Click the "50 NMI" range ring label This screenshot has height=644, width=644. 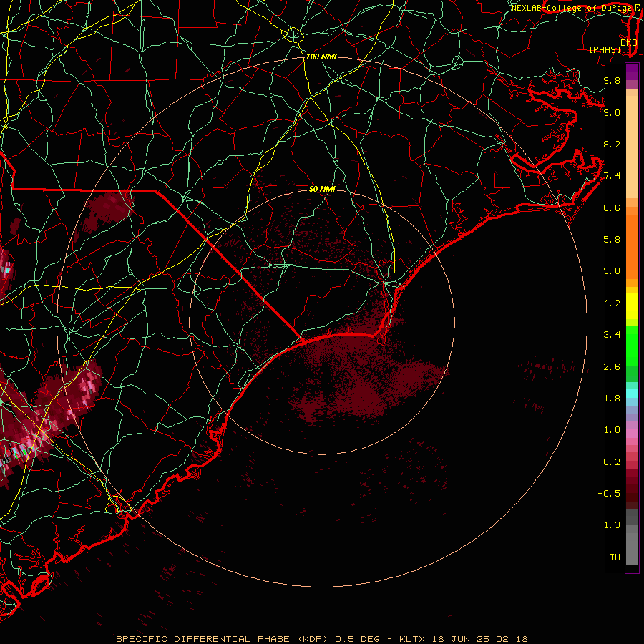pos(322,189)
